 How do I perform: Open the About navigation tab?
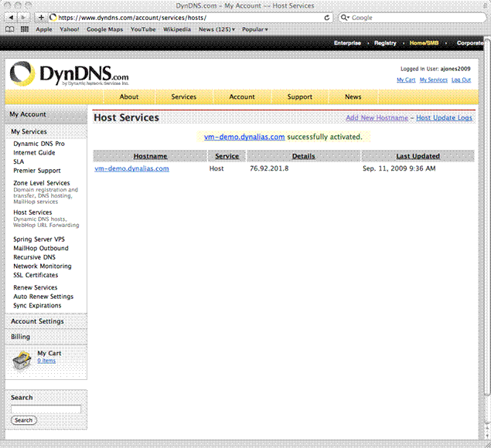129,97
